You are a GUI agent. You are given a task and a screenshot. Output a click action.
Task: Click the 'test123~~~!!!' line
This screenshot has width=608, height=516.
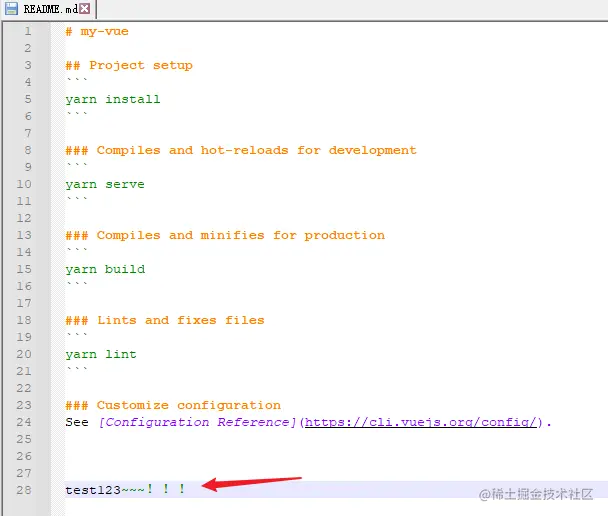[125, 490]
